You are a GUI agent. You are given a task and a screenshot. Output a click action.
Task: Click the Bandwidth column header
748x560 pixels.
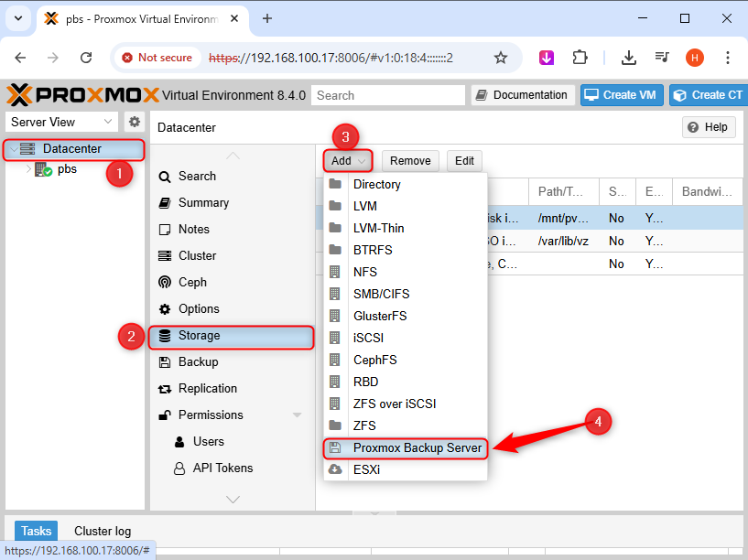point(707,191)
